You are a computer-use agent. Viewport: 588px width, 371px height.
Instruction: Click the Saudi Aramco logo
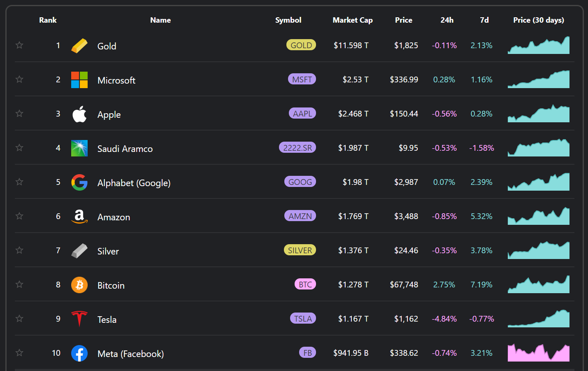(x=79, y=148)
